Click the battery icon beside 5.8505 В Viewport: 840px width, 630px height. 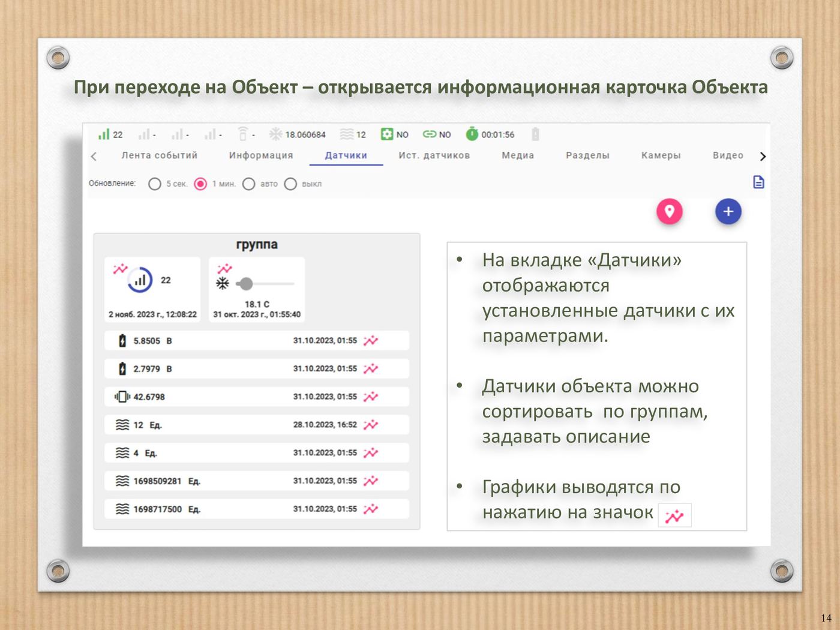click(x=122, y=341)
